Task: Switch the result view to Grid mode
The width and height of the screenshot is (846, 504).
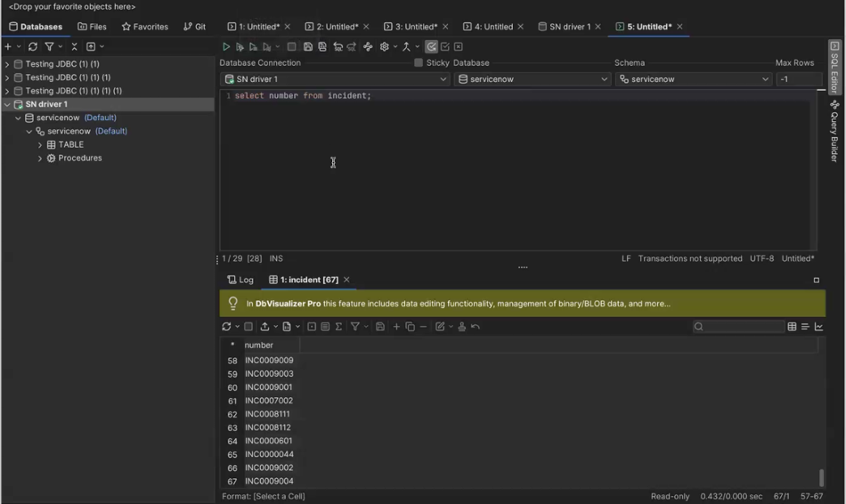Action: [x=792, y=327]
